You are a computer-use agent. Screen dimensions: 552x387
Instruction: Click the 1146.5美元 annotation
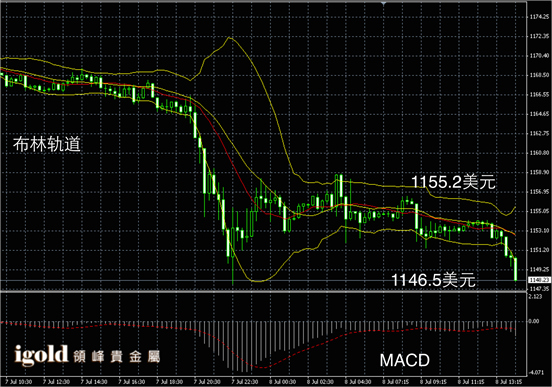(x=433, y=280)
